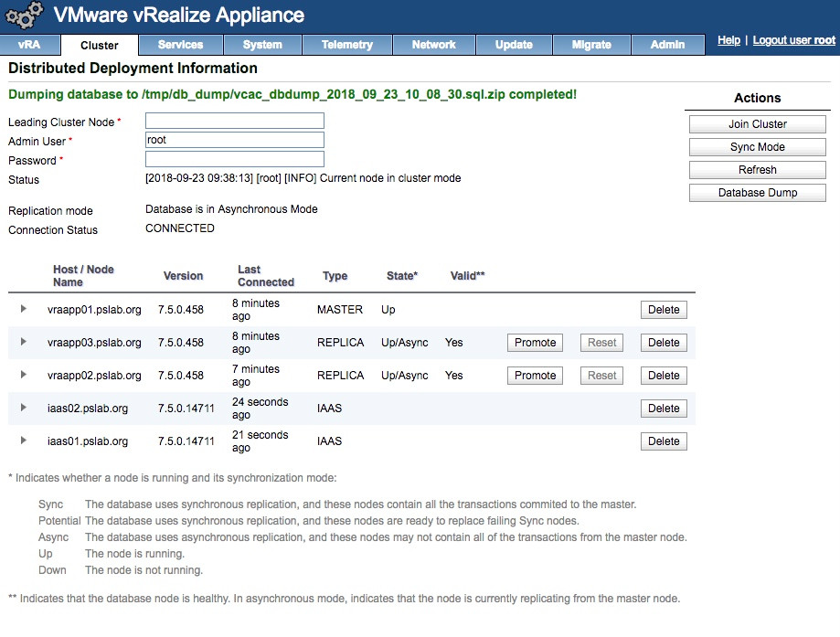840x637 pixels.
Task: Expand the vraapp02.pslab.org node row
Action: point(24,375)
